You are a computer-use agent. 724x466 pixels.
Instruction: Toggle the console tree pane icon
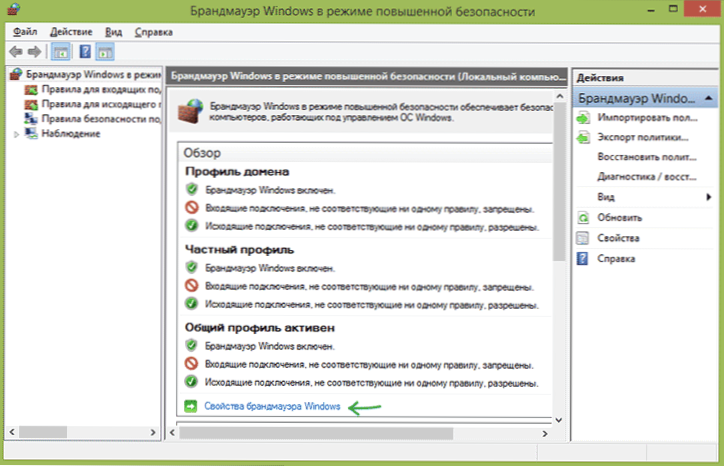(x=60, y=52)
